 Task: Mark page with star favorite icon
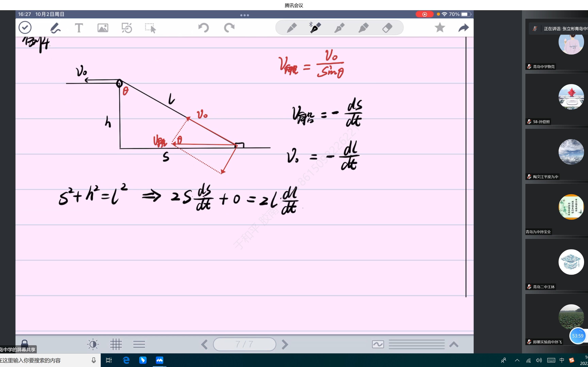click(440, 28)
